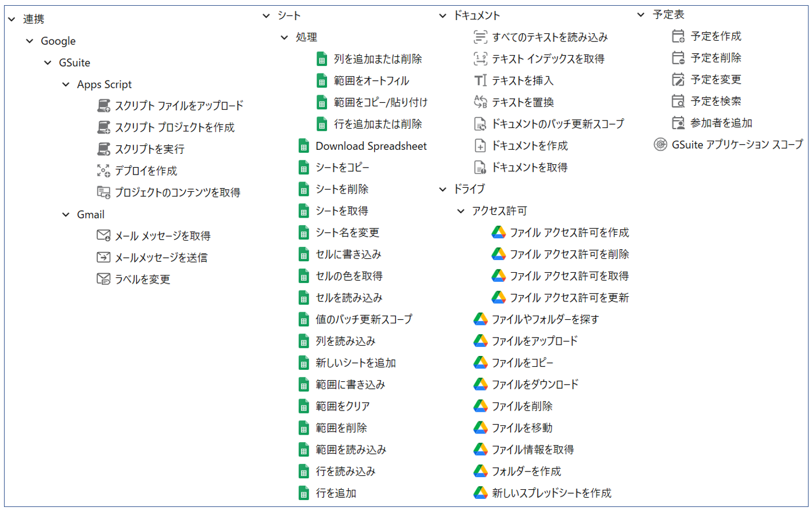The image size is (812, 511).
Task: Click the 参加者を追加 icon
Action: point(679,123)
